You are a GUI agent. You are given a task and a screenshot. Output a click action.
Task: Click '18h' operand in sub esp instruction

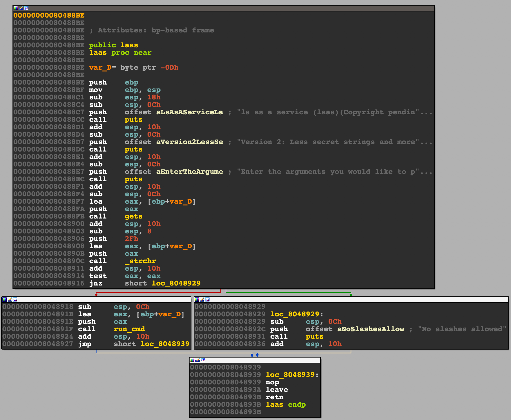tap(154, 97)
